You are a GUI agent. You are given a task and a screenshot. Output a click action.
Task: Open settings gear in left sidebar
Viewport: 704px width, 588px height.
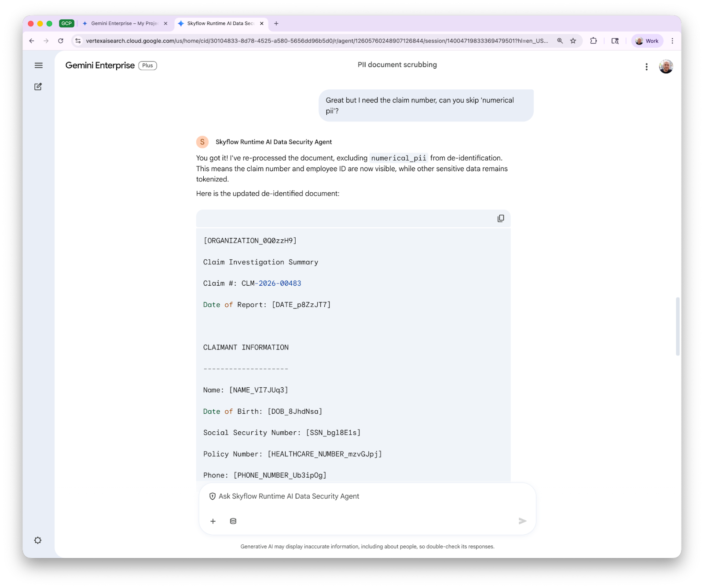click(38, 540)
